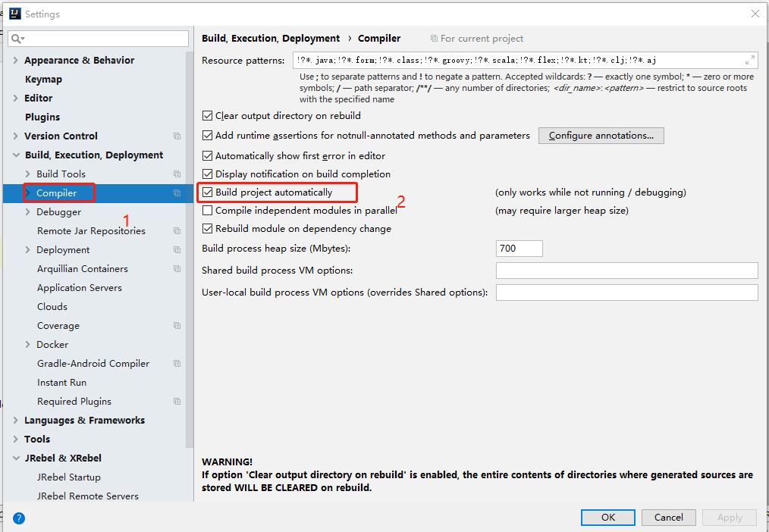Expand the Build Tools node
The image size is (769, 532).
28,174
